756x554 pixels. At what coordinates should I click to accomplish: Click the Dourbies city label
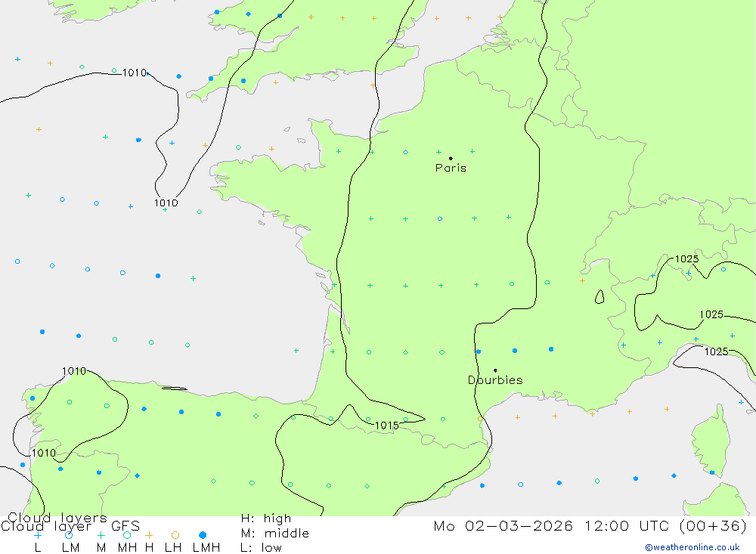(495, 380)
